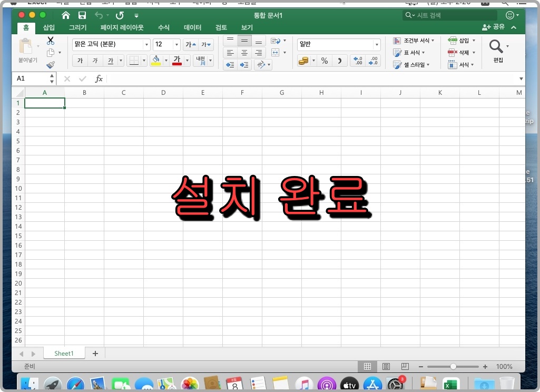540x392 pixels.
Task: Toggle bold formatting on the selected cell
Action: [x=79, y=61]
